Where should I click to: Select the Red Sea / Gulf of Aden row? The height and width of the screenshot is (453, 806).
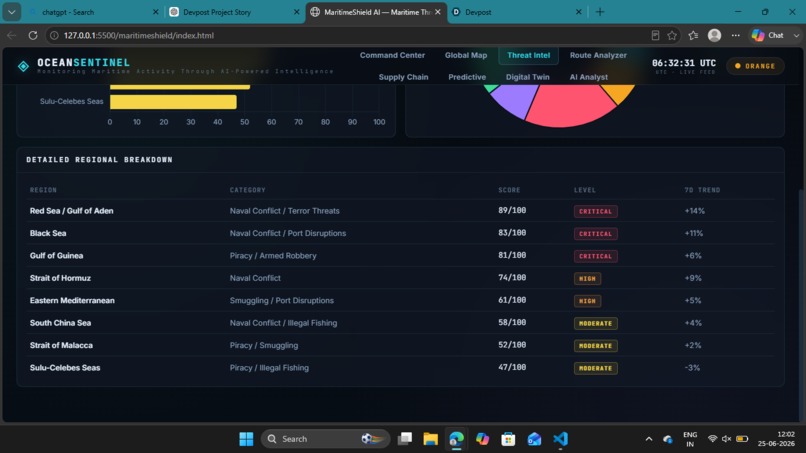coord(401,211)
